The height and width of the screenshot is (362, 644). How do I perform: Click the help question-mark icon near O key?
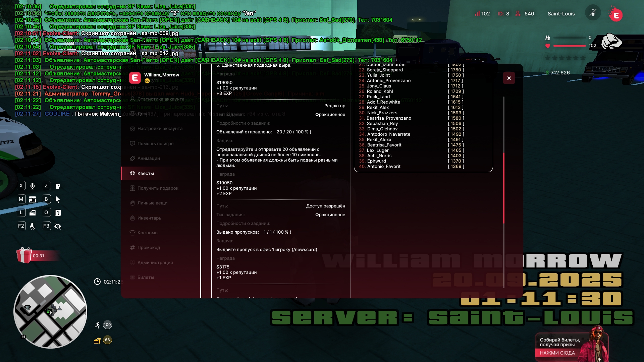58,213
